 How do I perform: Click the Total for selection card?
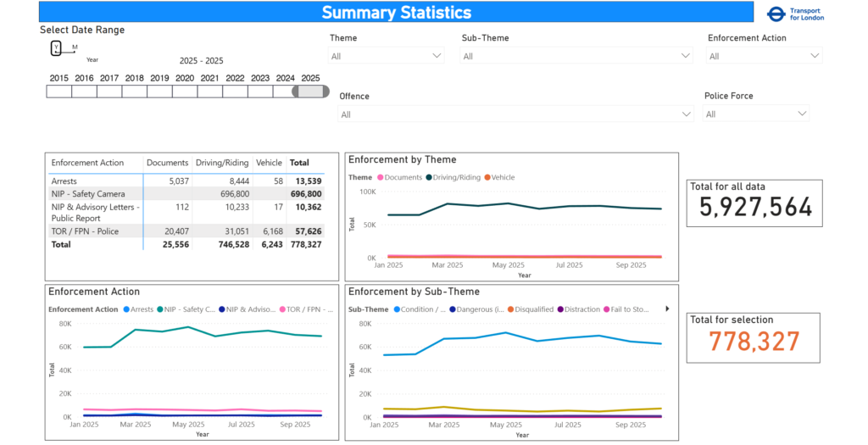pyautogui.click(x=753, y=337)
